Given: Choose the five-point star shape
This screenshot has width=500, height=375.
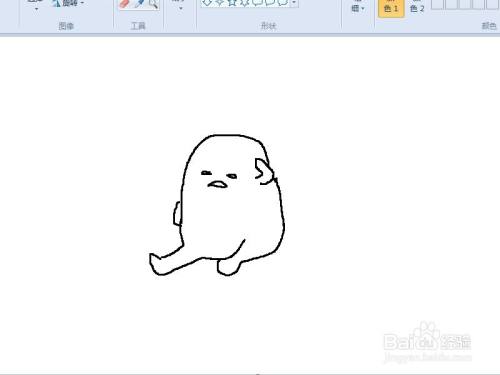Looking at the screenshot, I should click(x=232, y=3).
